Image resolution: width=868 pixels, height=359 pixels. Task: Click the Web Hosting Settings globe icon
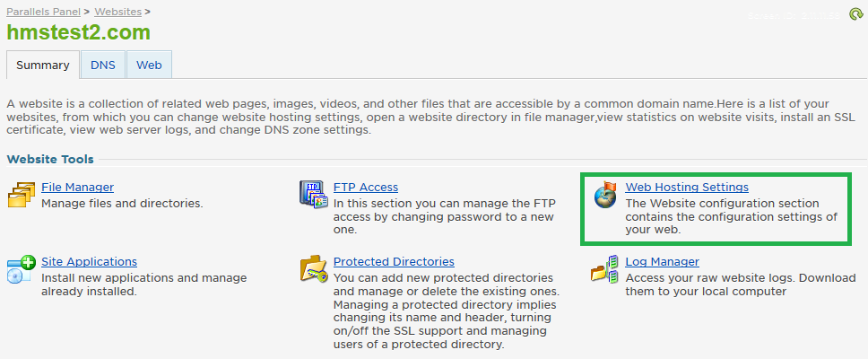pos(605,195)
